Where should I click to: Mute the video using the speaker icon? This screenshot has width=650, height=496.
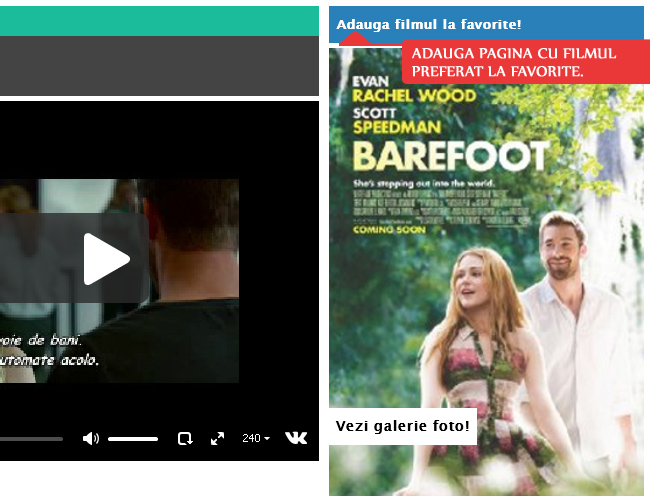pyautogui.click(x=91, y=438)
